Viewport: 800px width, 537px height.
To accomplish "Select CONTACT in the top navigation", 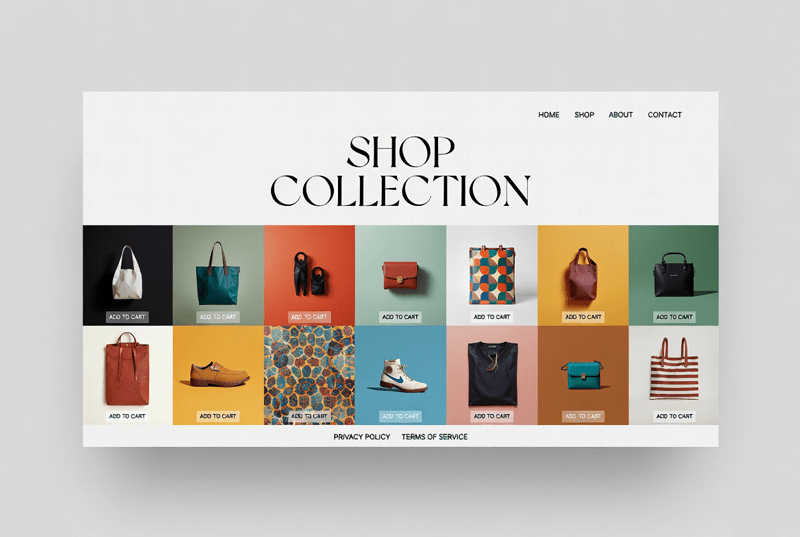I will (664, 115).
